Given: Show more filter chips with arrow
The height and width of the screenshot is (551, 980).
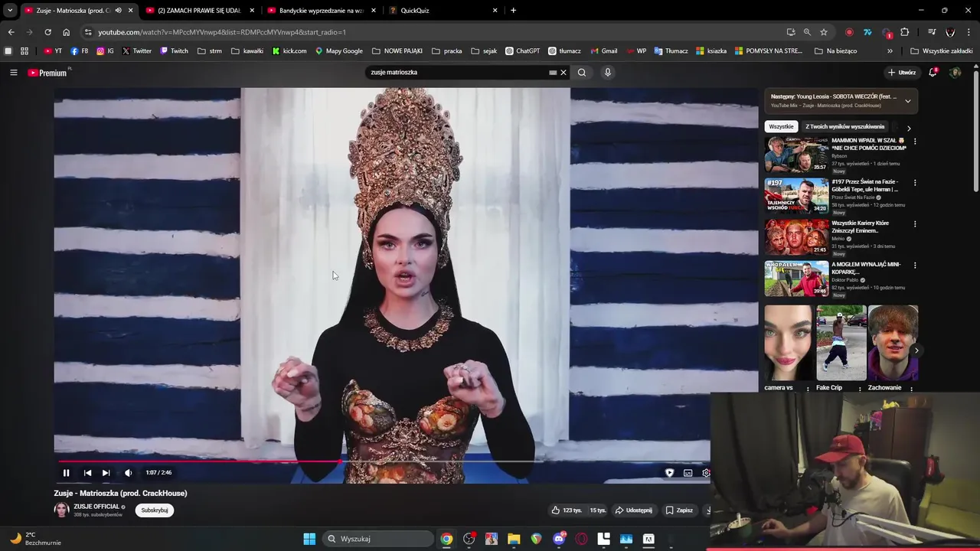Looking at the screenshot, I should (x=909, y=128).
